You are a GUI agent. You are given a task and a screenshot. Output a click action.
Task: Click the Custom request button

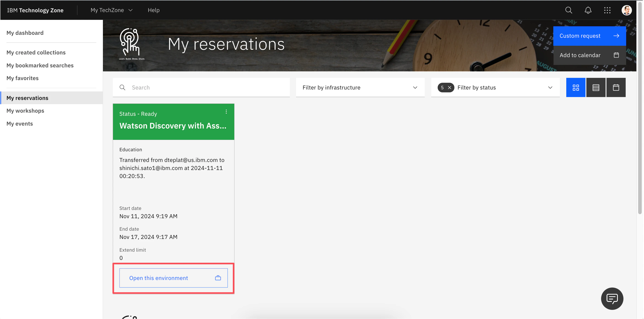coord(589,36)
